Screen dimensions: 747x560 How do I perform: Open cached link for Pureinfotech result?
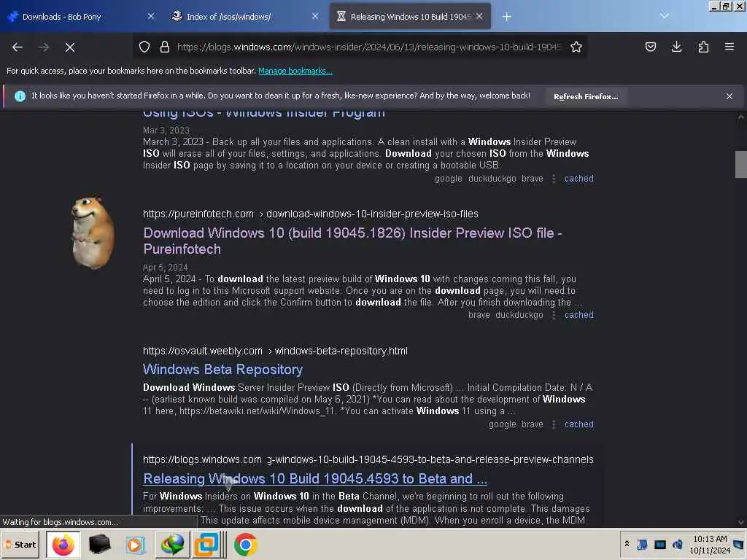pyautogui.click(x=578, y=315)
